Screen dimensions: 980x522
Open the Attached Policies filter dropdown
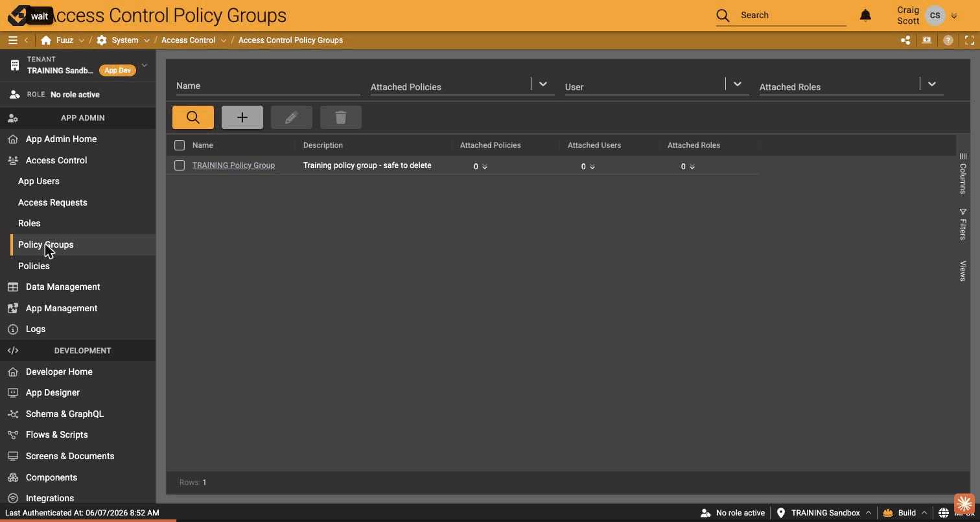point(543,84)
